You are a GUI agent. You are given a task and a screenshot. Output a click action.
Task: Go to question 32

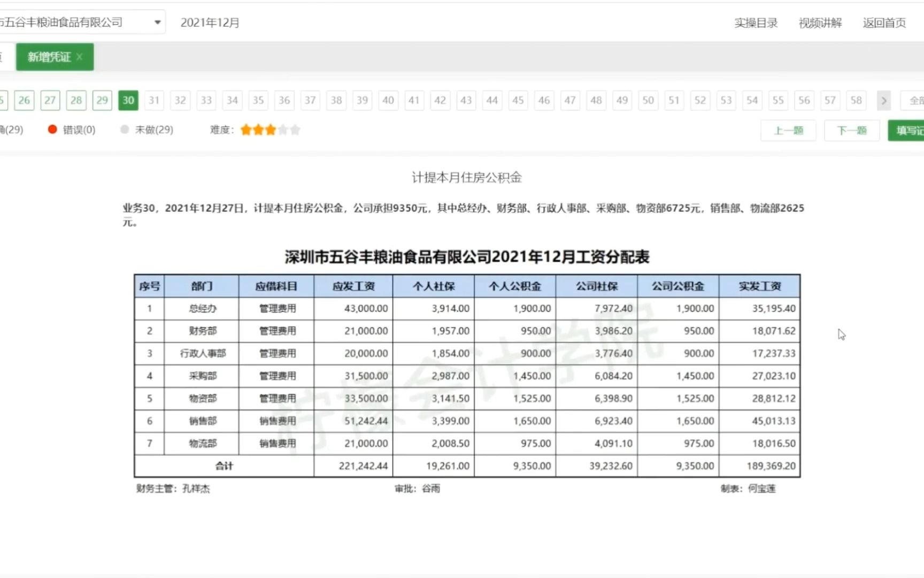pyautogui.click(x=180, y=100)
